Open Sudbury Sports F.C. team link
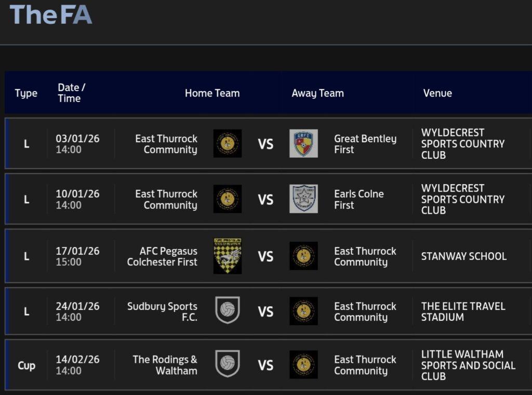Viewport: 532px width, 395px height. (162, 311)
